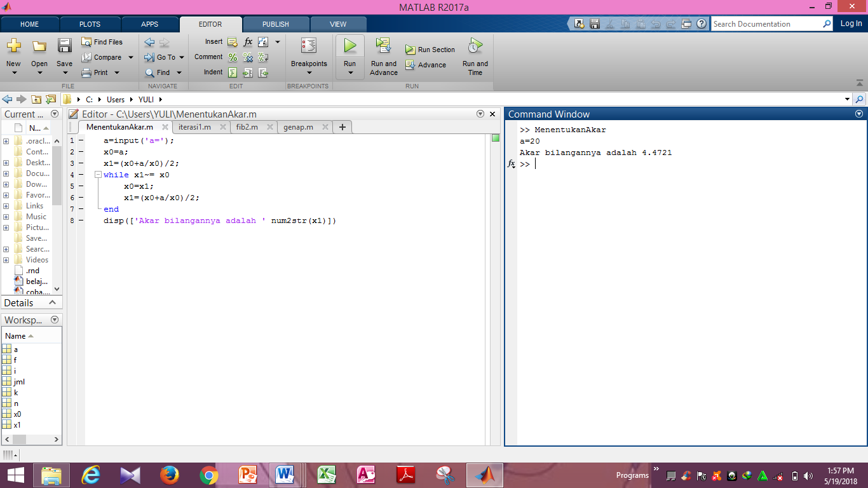868x488 pixels.
Task: Click the Run and Advance icon
Action: pos(383,46)
